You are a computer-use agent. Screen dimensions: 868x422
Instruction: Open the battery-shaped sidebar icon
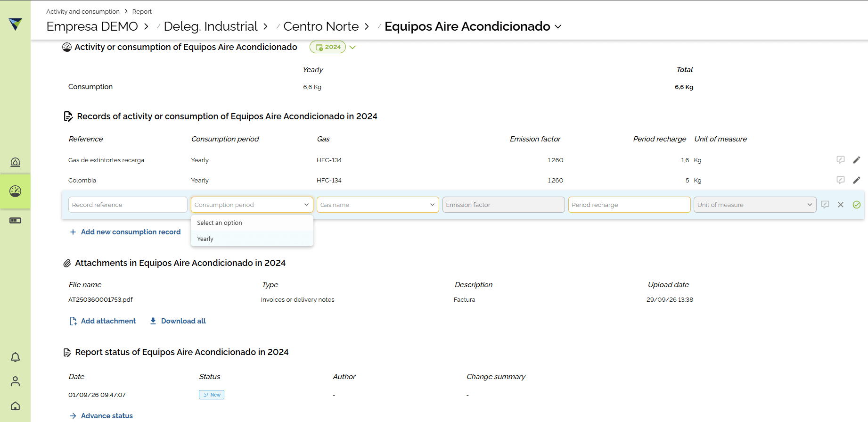click(15, 220)
